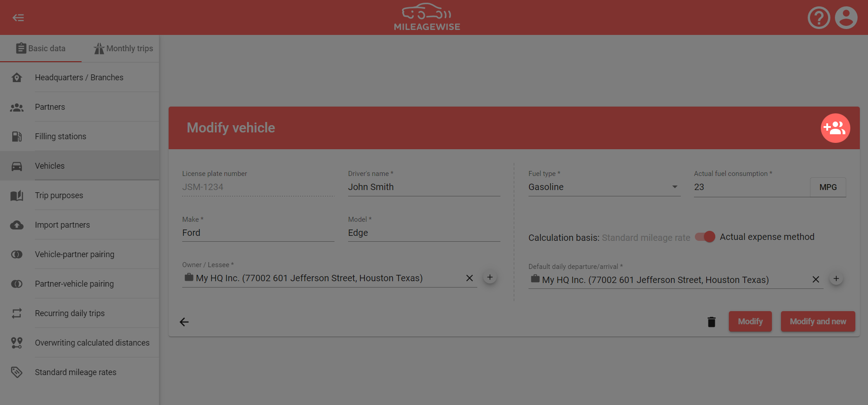868x405 pixels.
Task: Open Vehicle-partner pairing menu item
Action: (79, 254)
